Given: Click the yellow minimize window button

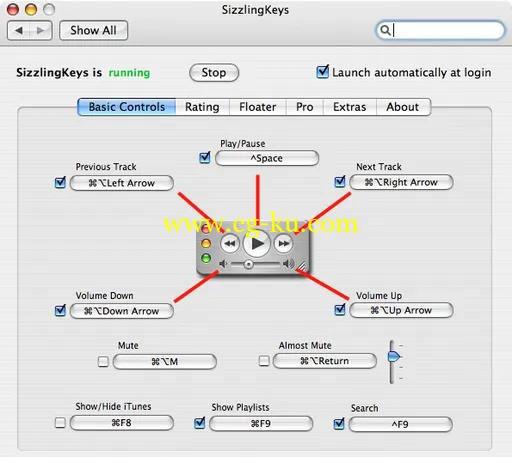Looking at the screenshot, I should tap(31, 9).
